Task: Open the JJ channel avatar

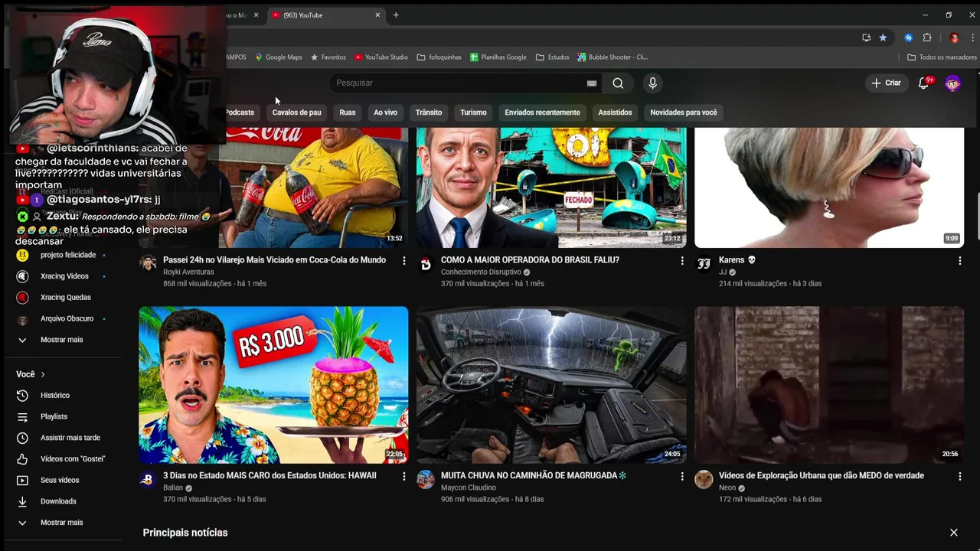Action: coord(704,264)
